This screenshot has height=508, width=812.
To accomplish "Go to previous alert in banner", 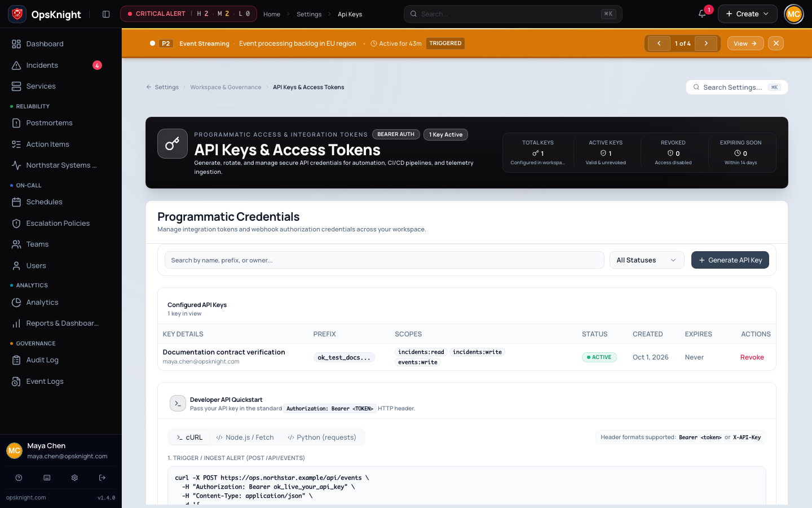I will coord(659,43).
